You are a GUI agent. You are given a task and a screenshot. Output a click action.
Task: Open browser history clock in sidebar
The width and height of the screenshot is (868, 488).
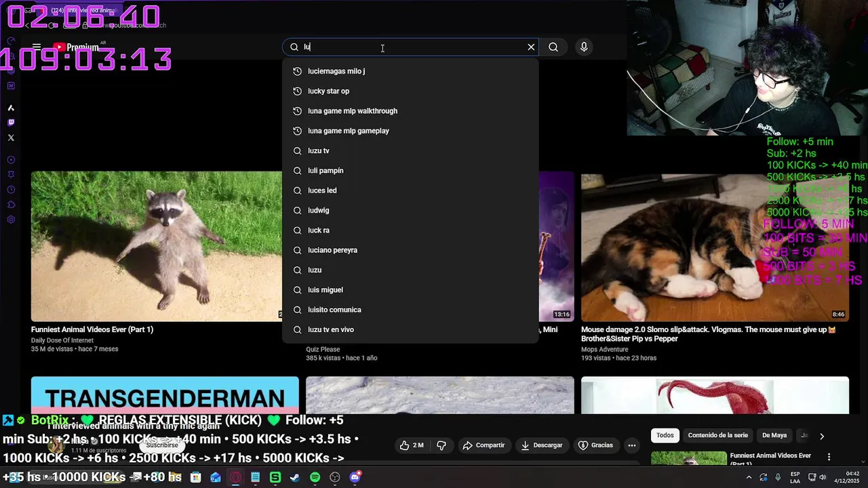tap(11, 190)
